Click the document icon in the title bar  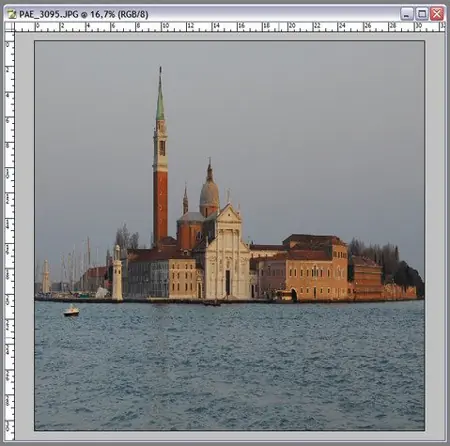tap(12, 14)
